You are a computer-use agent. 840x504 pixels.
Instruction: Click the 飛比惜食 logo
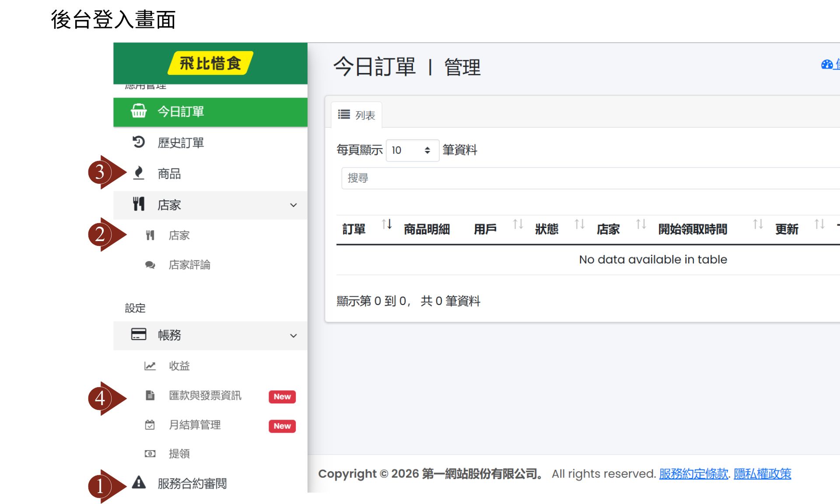click(210, 63)
